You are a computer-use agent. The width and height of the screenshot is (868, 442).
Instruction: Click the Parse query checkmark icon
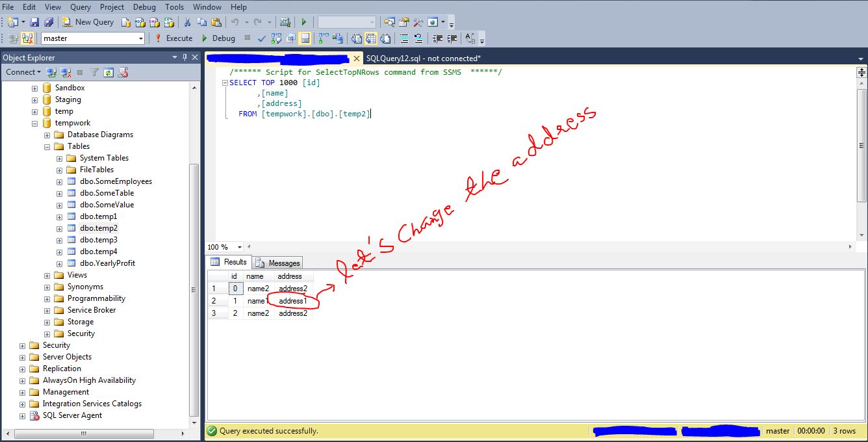tap(261, 38)
